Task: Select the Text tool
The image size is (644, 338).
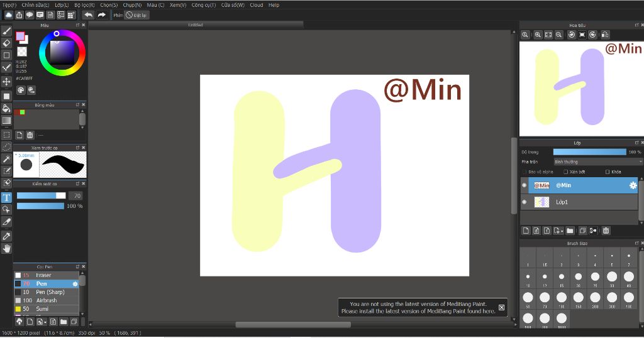Action: (x=6, y=198)
